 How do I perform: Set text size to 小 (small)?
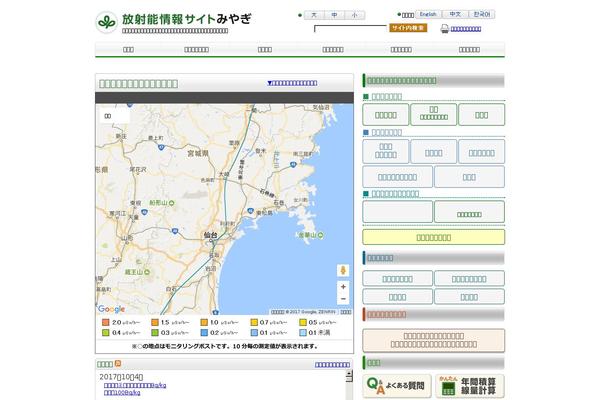(355, 15)
